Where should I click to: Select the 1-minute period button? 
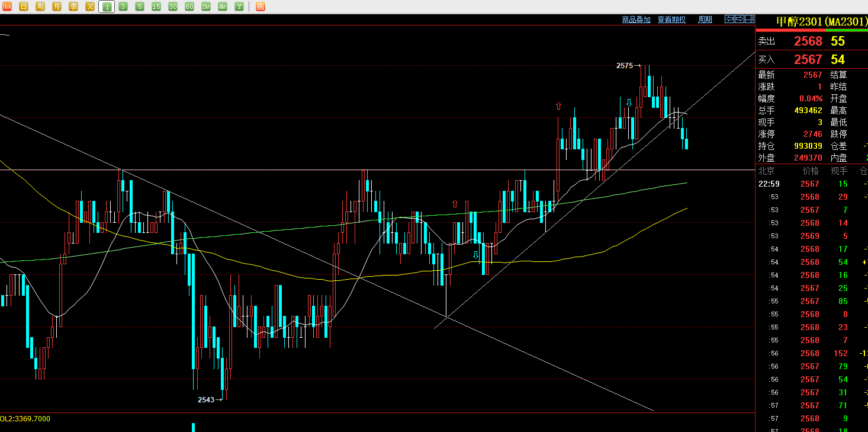click(107, 7)
